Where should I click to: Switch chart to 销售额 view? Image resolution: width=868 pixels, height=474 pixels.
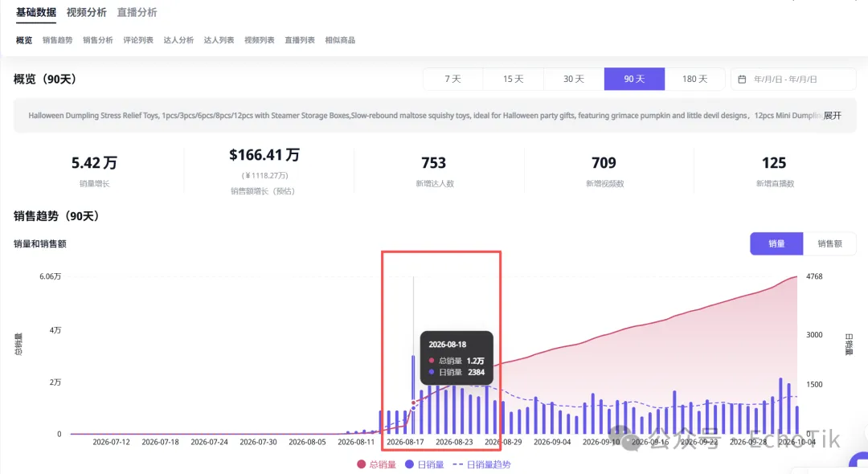(829, 244)
